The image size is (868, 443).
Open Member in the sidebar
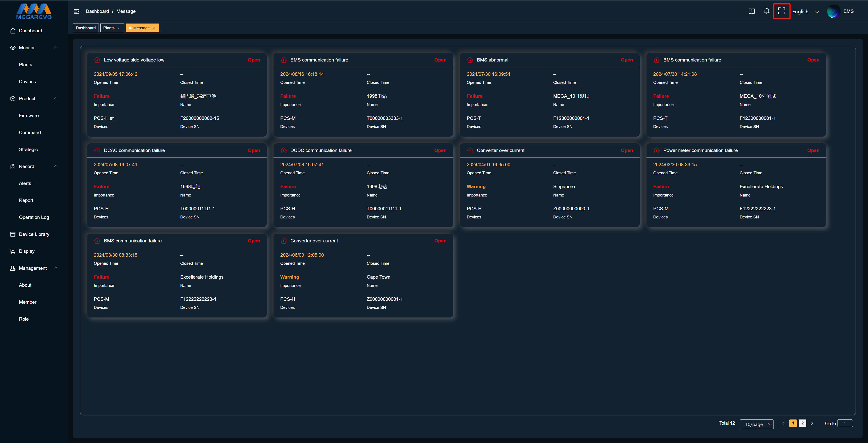27,302
